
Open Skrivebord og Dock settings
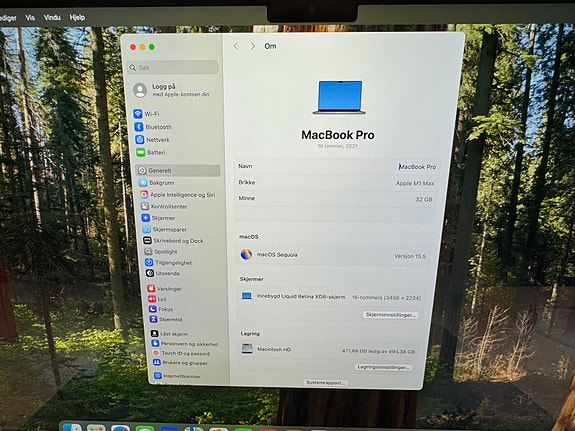pos(173,241)
